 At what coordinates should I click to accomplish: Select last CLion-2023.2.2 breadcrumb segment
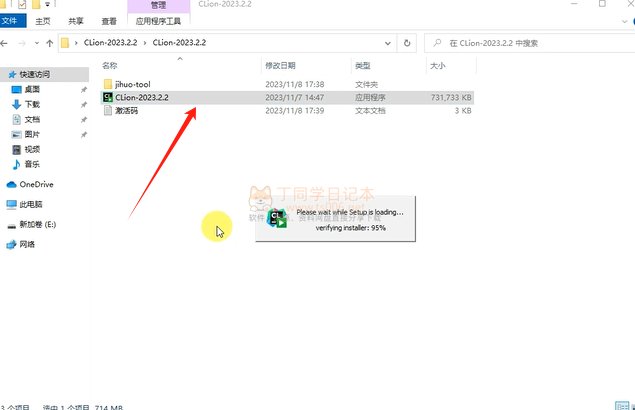(x=179, y=43)
